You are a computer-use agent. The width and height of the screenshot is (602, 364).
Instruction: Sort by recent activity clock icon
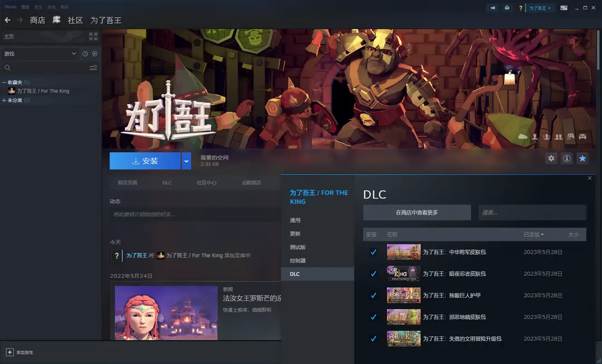[x=85, y=54]
